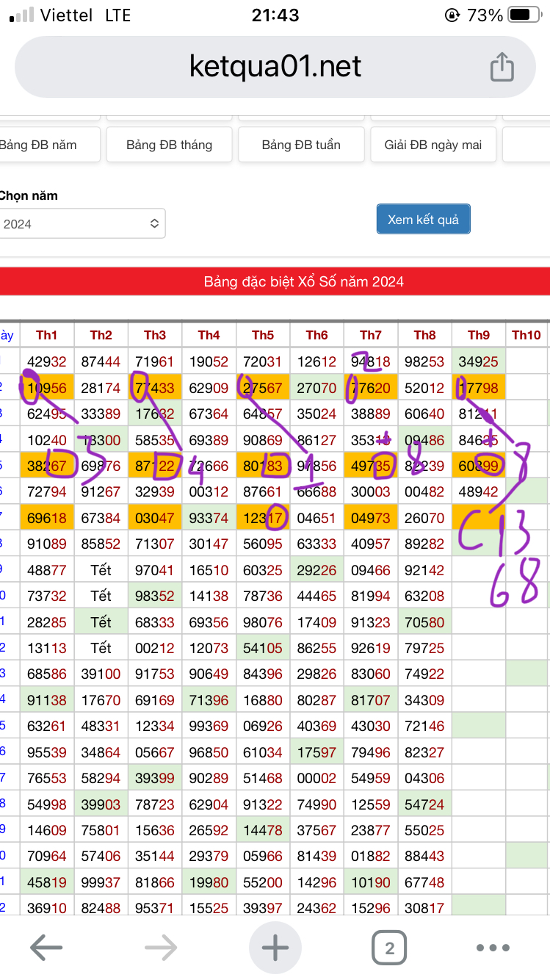Click the Xem kết quả button
Screen dimensions: 550x980
point(423,220)
